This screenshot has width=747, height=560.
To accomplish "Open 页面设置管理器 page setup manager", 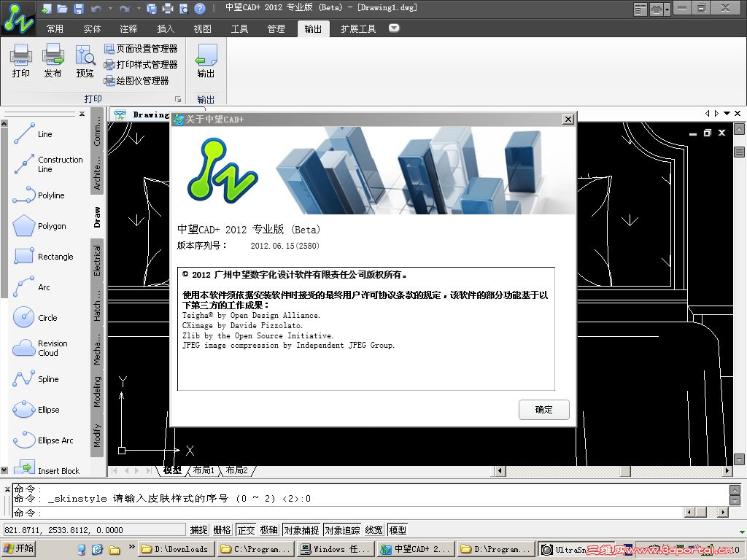I will click(141, 49).
